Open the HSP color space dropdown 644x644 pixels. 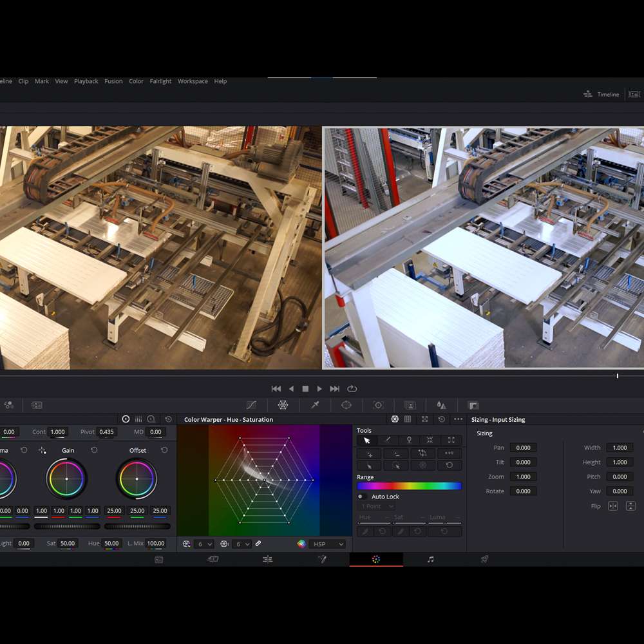327,544
